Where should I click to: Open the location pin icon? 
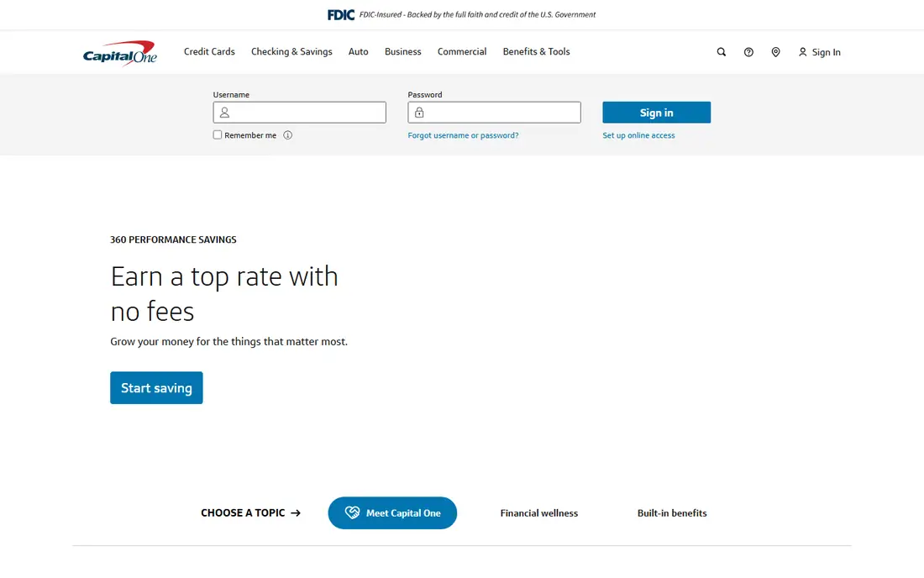coord(775,52)
